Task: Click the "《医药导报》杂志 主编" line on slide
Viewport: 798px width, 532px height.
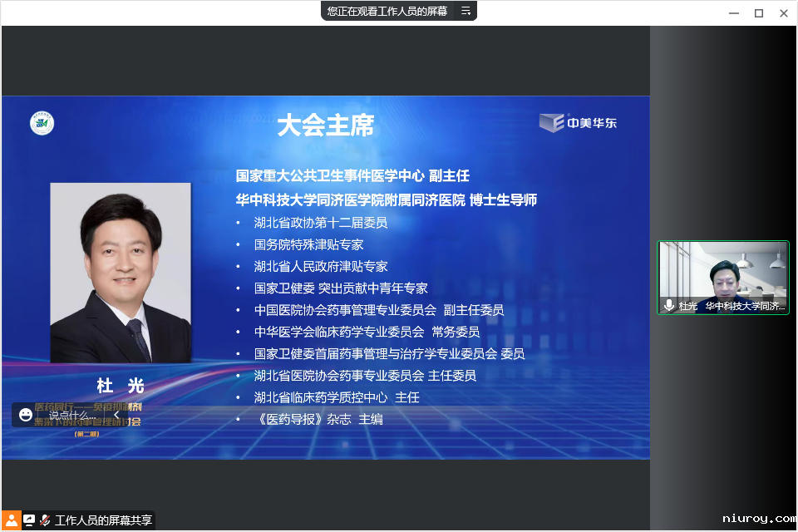Action: pos(318,419)
